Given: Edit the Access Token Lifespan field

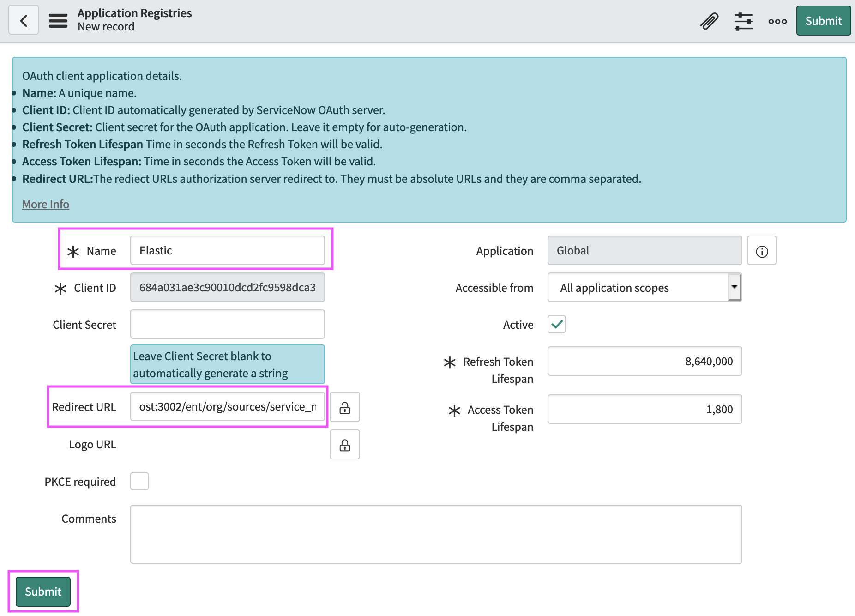Looking at the screenshot, I should [x=644, y=410].
